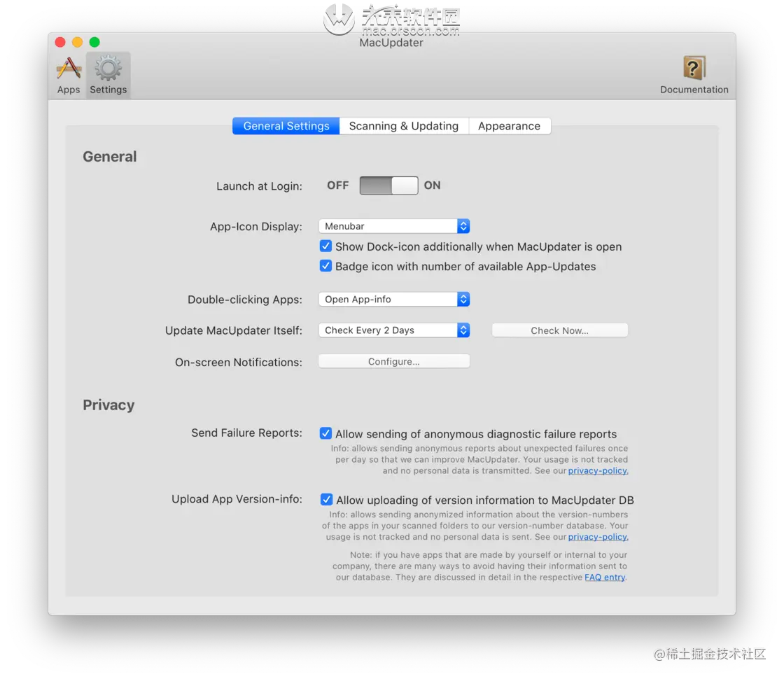Uncheck Badge icon with number of App-Updates
Image resolution: width=784 pixels, height=679 pixels.
(325, 265)
